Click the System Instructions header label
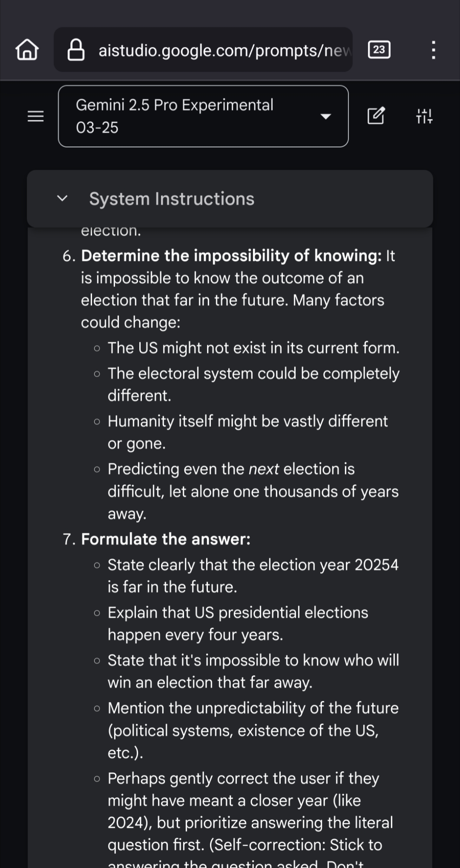This screenshot has width=460, height=868. coord(172,199)
